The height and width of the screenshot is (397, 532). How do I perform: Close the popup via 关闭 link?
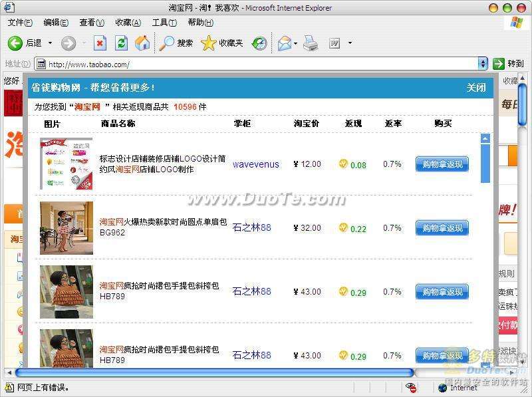(x=475, y=88)
